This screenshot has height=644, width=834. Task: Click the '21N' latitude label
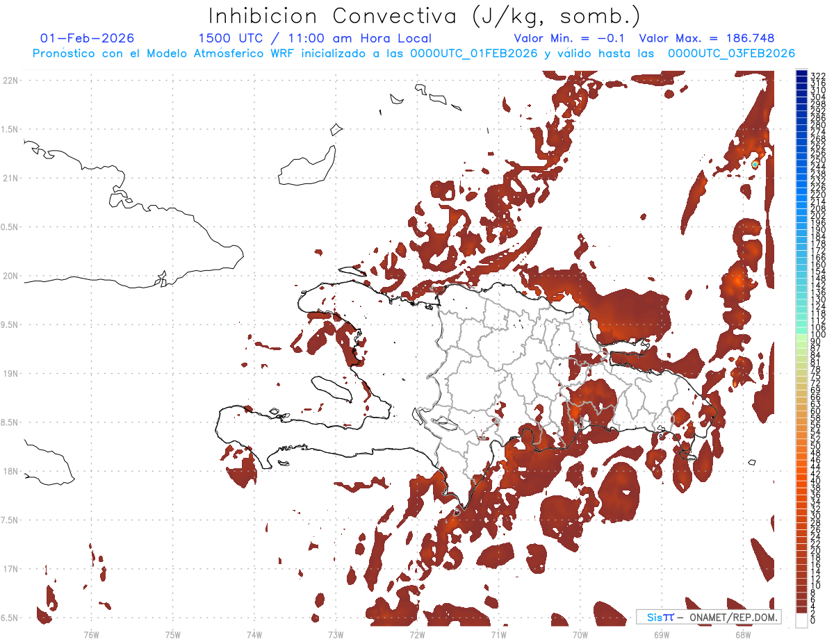coord(10,178)
